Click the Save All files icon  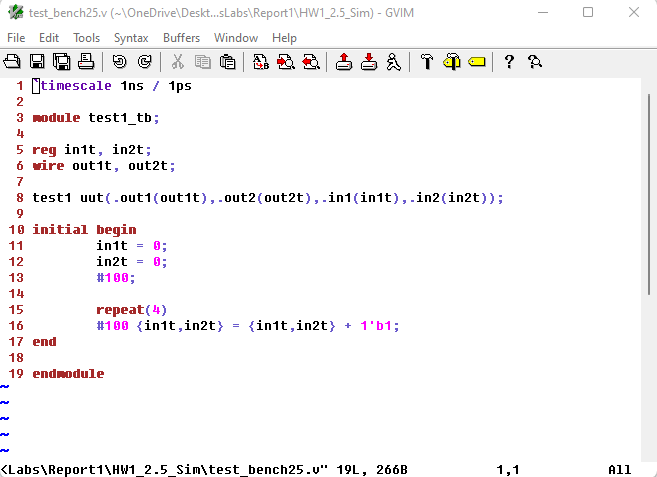click(61, 62)
